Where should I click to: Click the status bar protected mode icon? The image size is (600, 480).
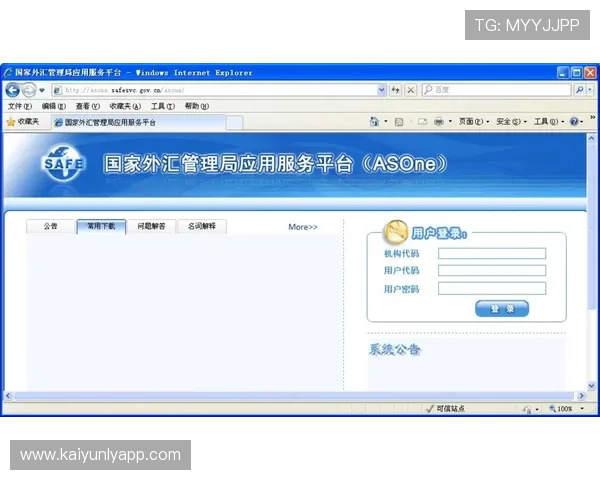pos(527,409)
